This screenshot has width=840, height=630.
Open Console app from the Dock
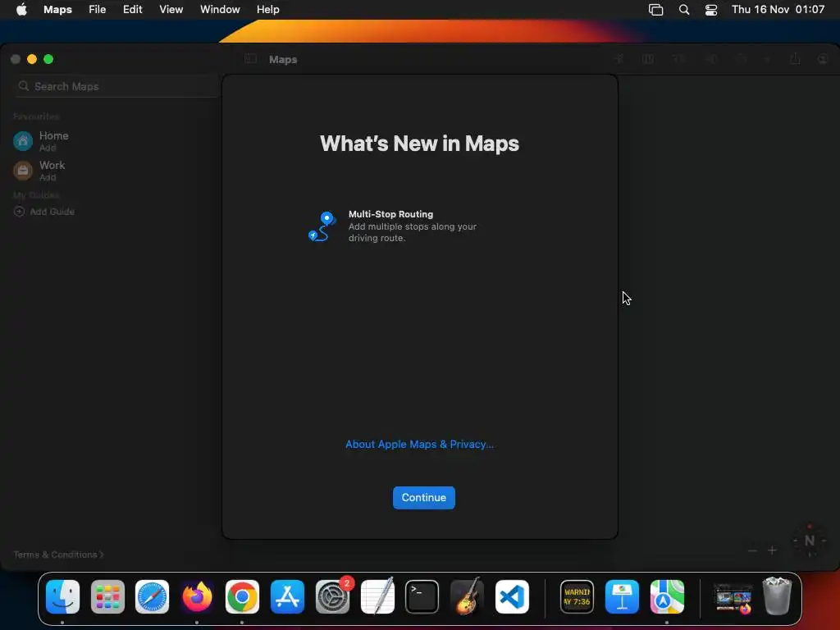pos(577,597)
